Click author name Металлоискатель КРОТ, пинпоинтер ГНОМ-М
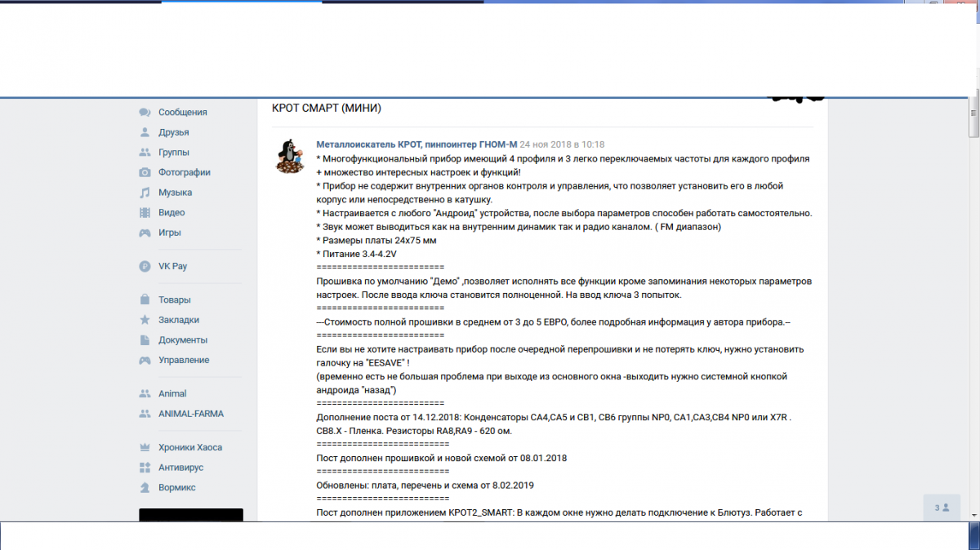This screenshot has height=550, width=980. [x=416, y=144]
